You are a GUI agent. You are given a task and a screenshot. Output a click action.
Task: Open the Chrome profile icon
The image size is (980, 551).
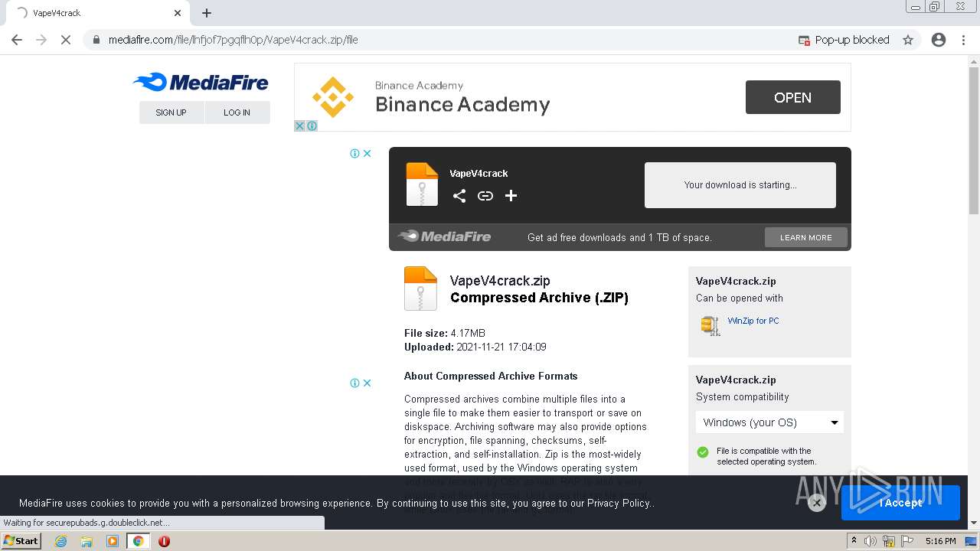click(x=939, y=40)
